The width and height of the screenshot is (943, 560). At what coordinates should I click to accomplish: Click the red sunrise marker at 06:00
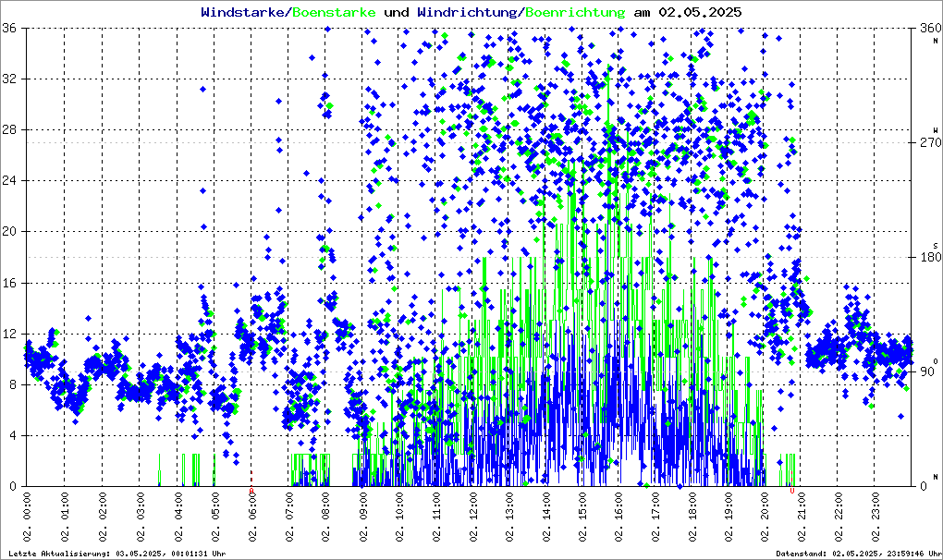pos(251,489)
